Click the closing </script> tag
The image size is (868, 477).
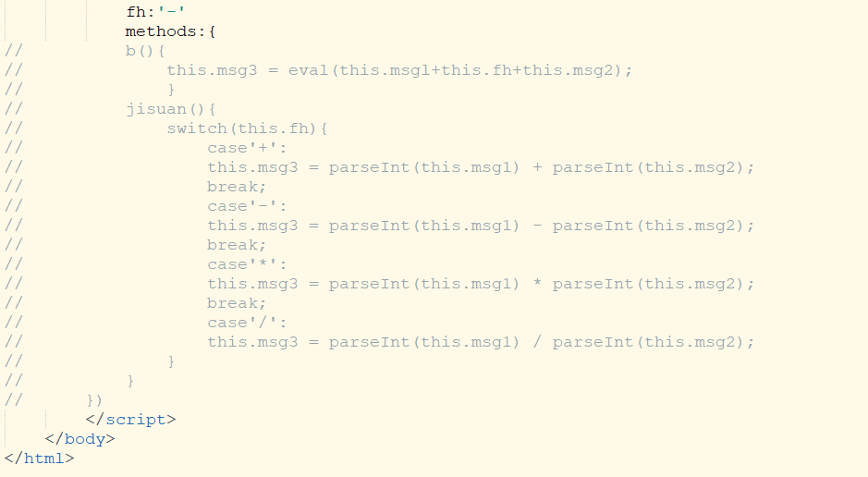tap(130, 419)
